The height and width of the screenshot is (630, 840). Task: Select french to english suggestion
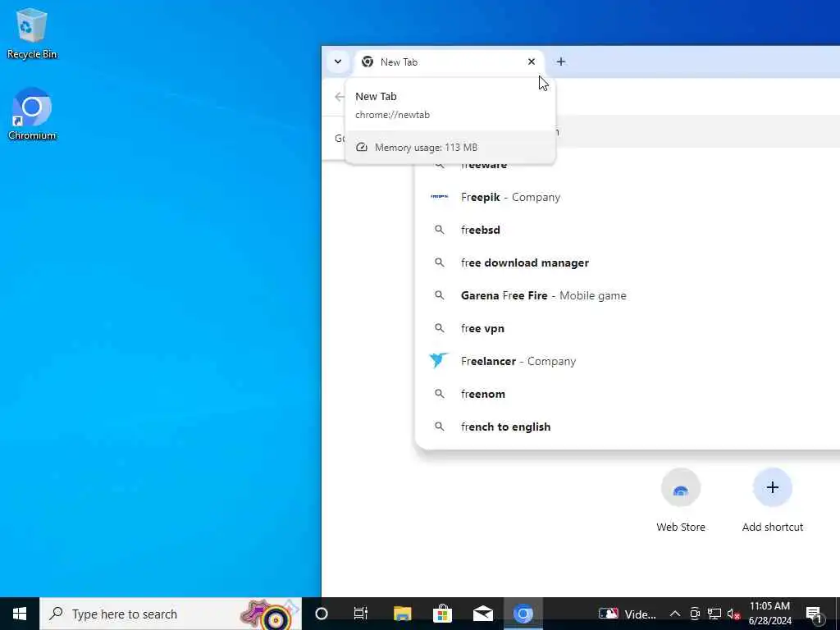(627, 427)
